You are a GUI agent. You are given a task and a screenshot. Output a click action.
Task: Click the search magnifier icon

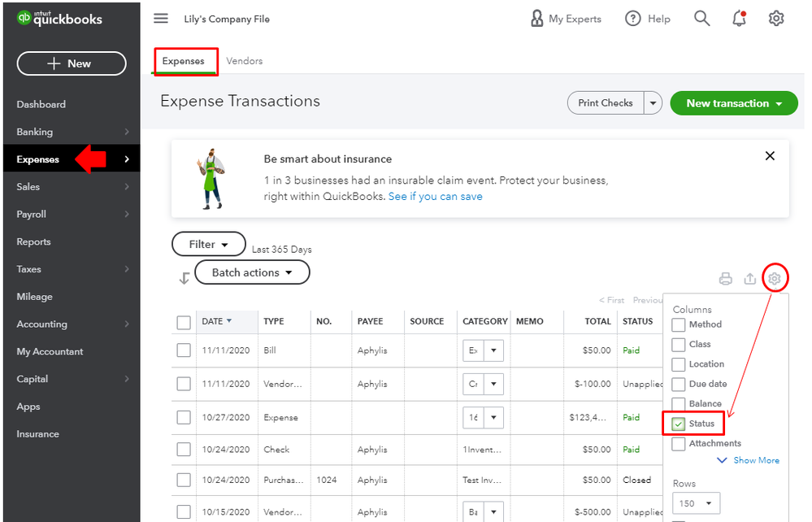click(701, 19)
